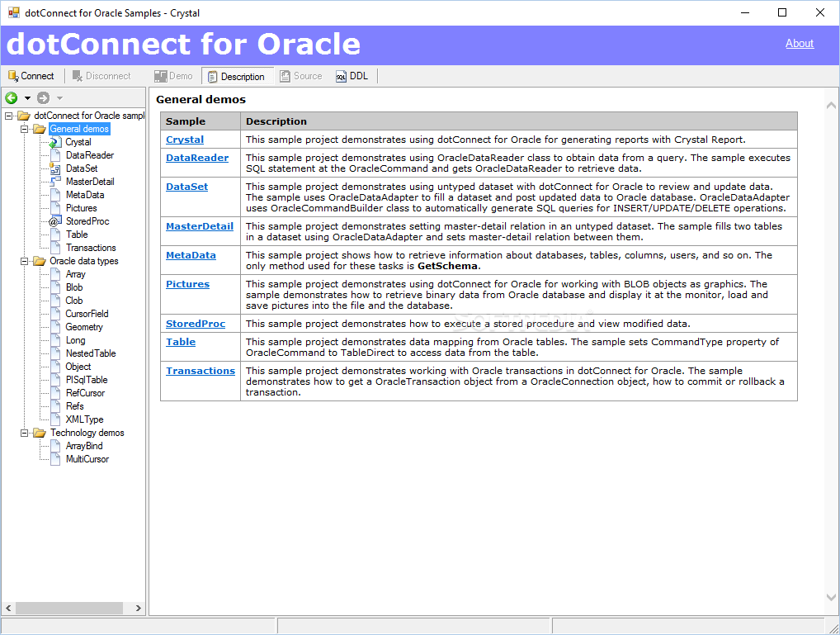Image resolution: width=840 pixels, height=635 pixels.
Task: Click the Connect toolbar button
Action: (31, 76)
